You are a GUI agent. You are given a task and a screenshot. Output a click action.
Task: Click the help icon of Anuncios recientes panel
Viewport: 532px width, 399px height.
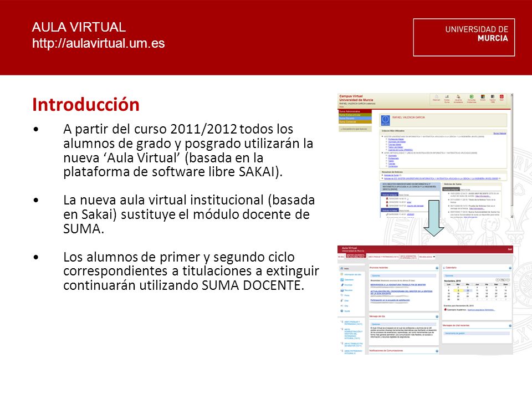[x=437, y=268]
